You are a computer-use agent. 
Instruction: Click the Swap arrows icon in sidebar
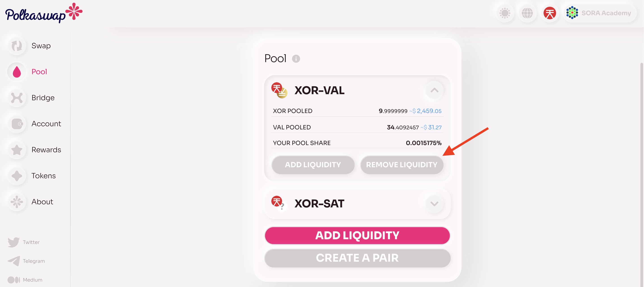(17, 46)
